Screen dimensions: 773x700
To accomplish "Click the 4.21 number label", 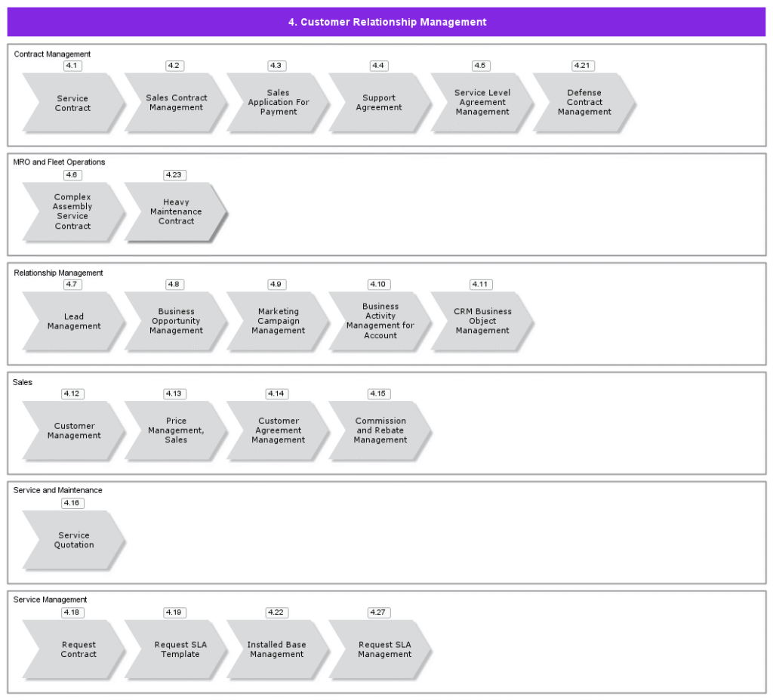I will coord(582,66).
